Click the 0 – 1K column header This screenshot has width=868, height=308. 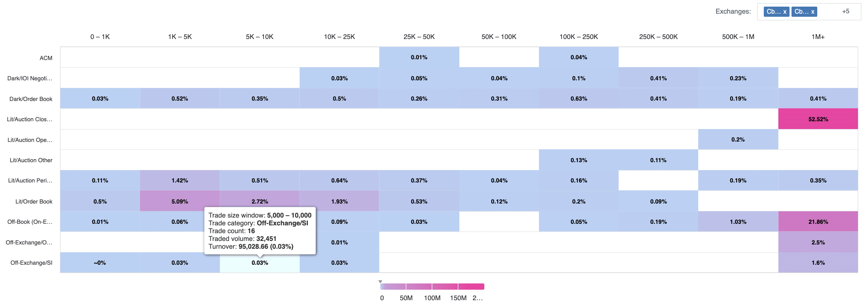[100, 37]
